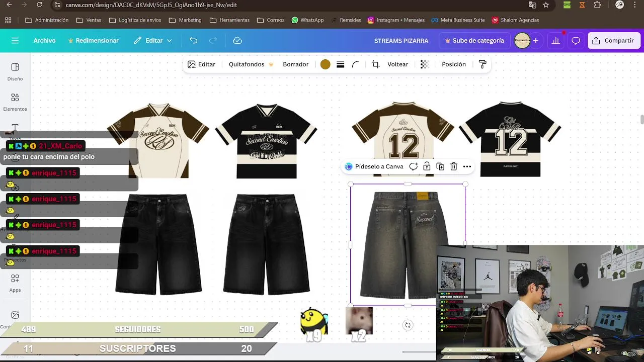
Task: Open the Herramientas bookmark folder
Action: pos(229,20)
